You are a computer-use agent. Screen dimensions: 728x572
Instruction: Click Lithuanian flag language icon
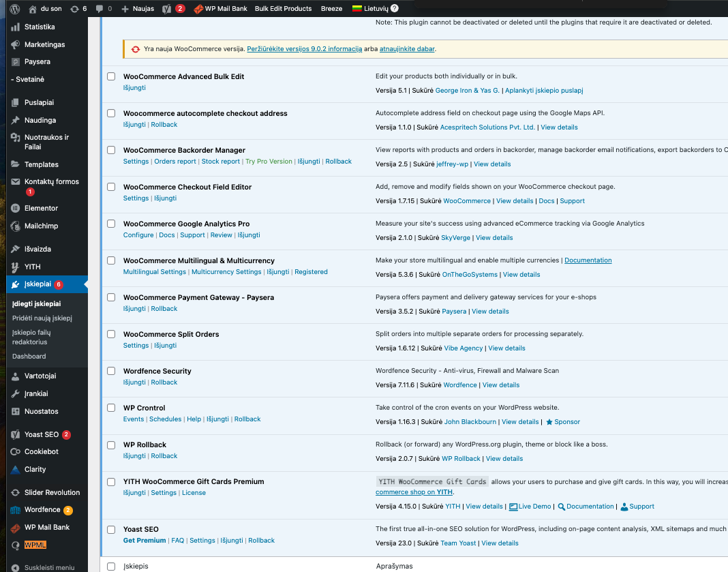(x=357, y=8)
